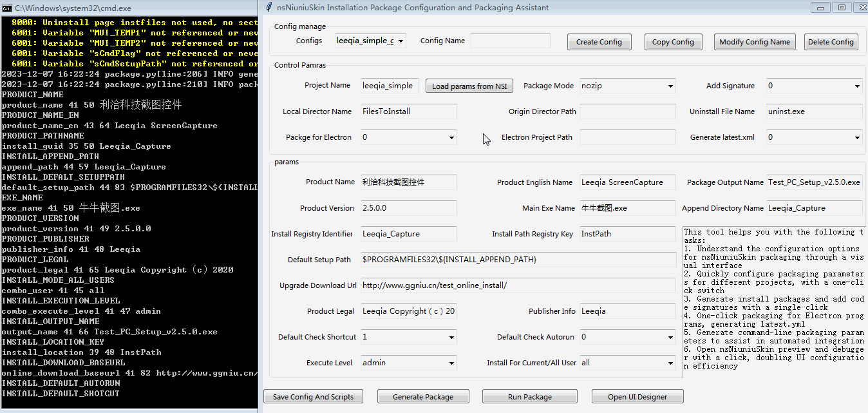868x413 pixels.
Task: Click 'install_location 39 48 InstPath' in cmd
Action: point(81,352)
